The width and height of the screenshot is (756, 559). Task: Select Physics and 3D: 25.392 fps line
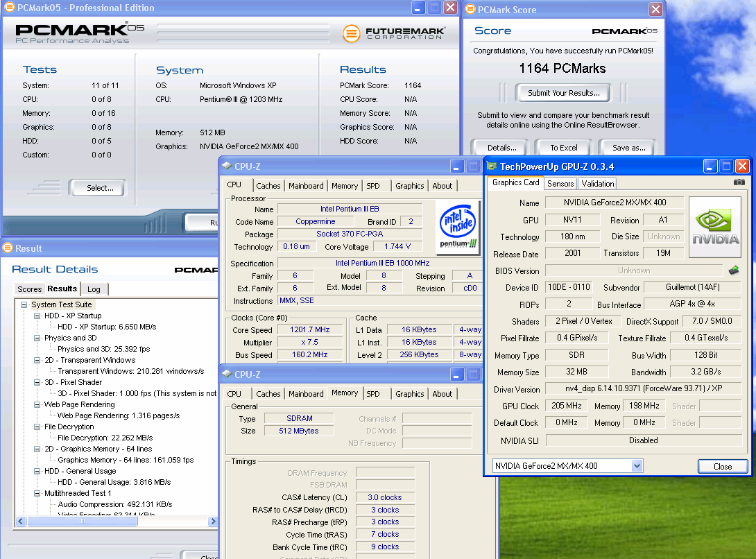pos(103,349)
